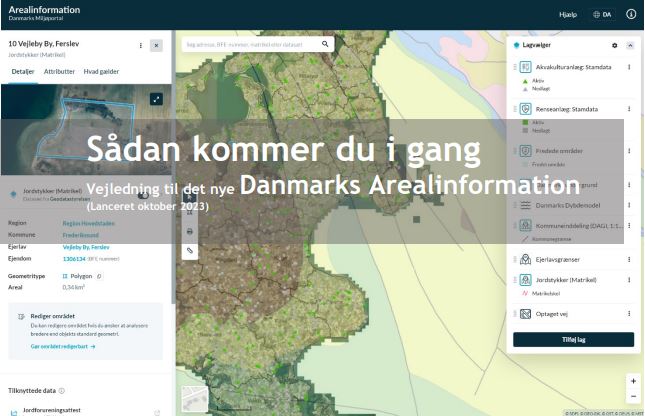
Task: Click the Danmarks Dybdemodel layer icon
Action: [x=525, y=205]
